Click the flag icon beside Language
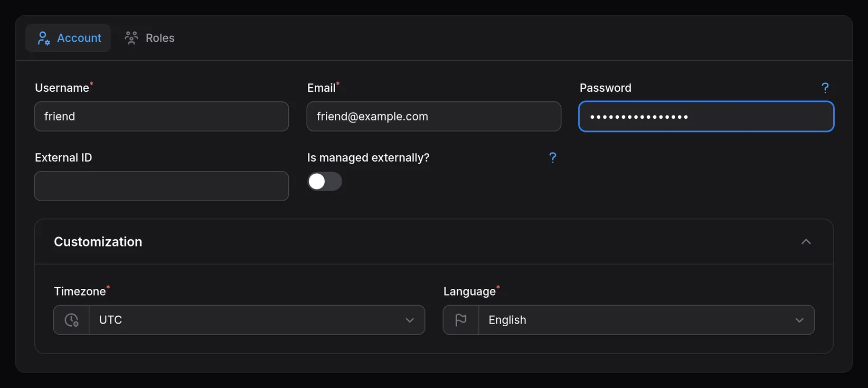Screen dimensions: 868x388 (461, 320)
